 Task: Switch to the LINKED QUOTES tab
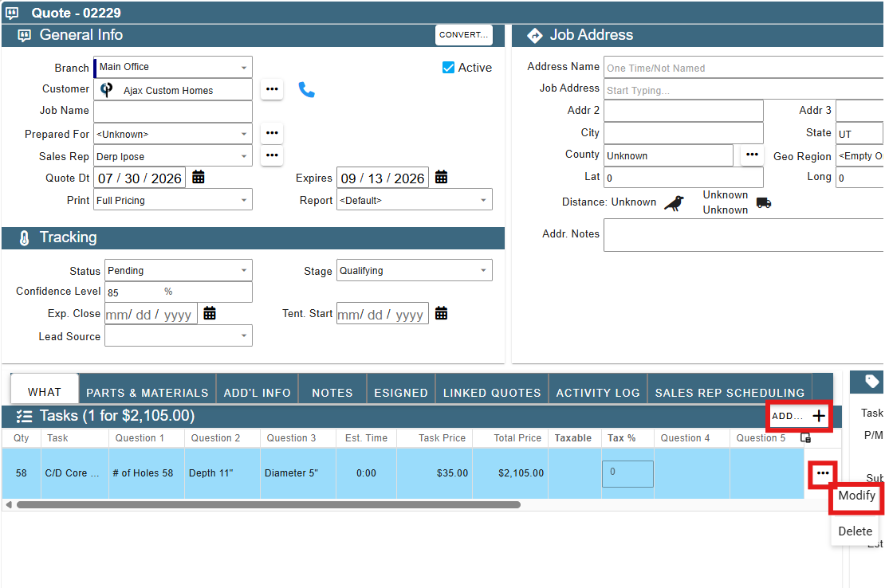pyautogui.click(x=492, y=390)
